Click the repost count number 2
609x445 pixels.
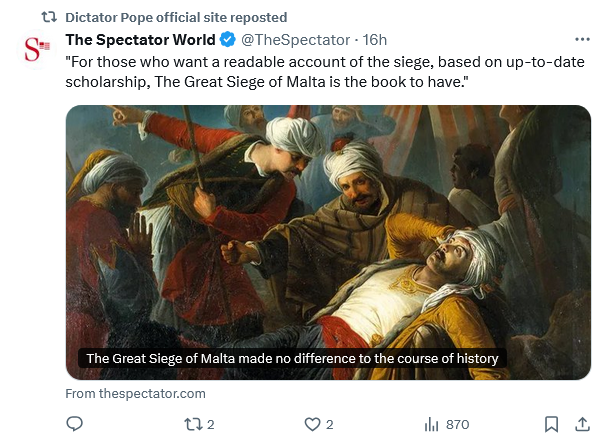pos(211,424)
